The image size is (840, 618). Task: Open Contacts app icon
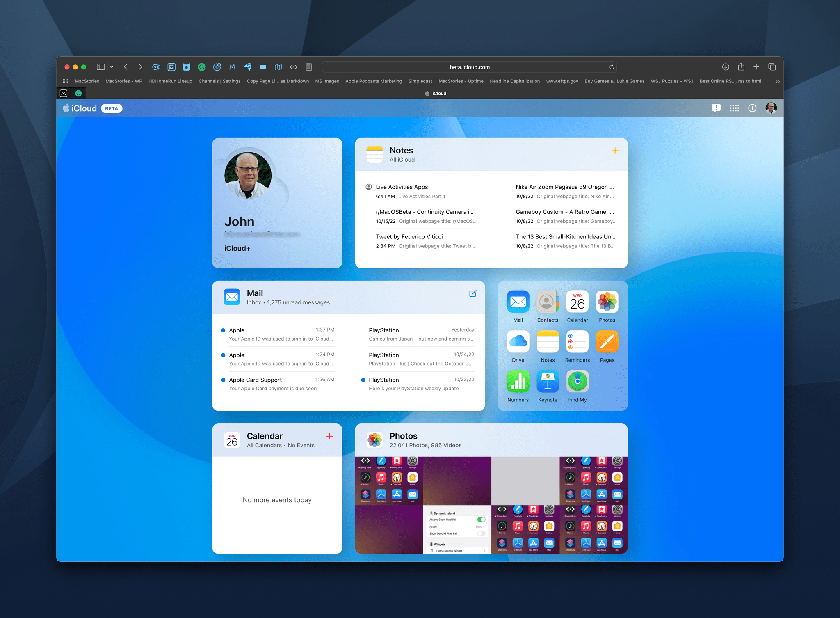(548, 302)
